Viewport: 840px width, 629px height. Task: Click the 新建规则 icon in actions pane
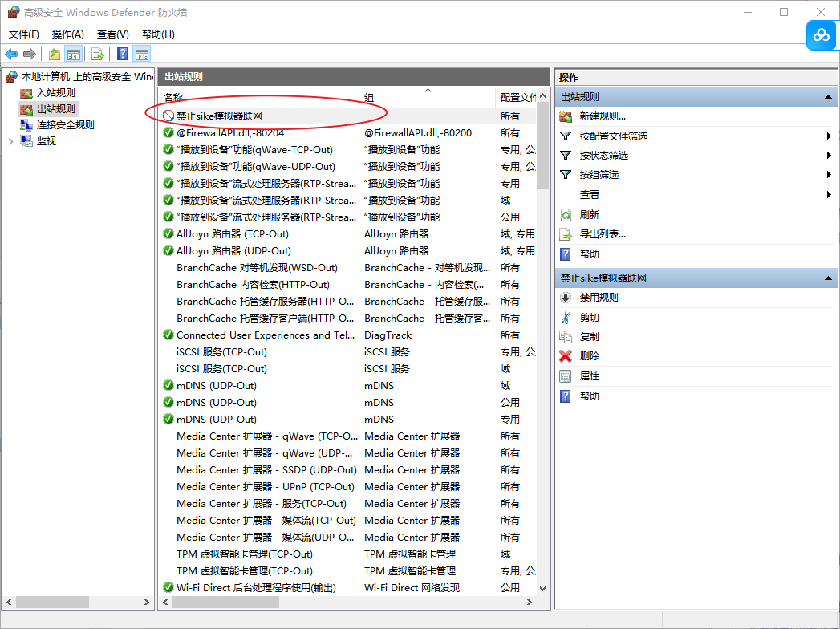566,116
